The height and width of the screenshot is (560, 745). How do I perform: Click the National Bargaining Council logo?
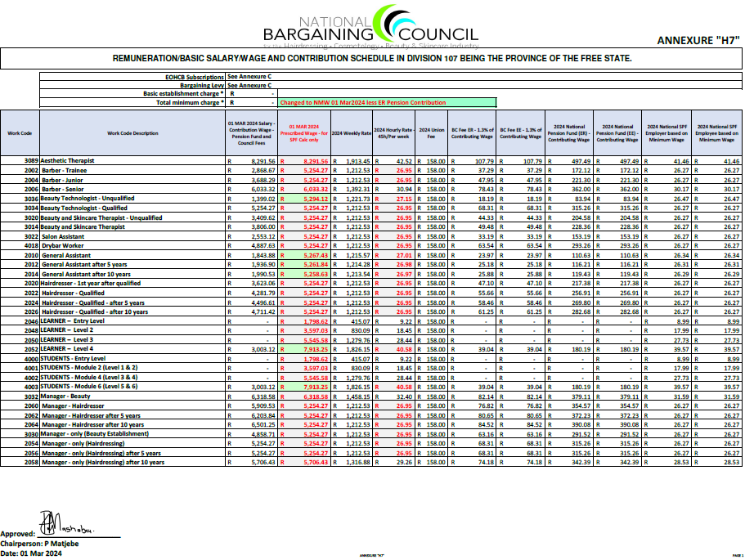(x=370, y=25)
